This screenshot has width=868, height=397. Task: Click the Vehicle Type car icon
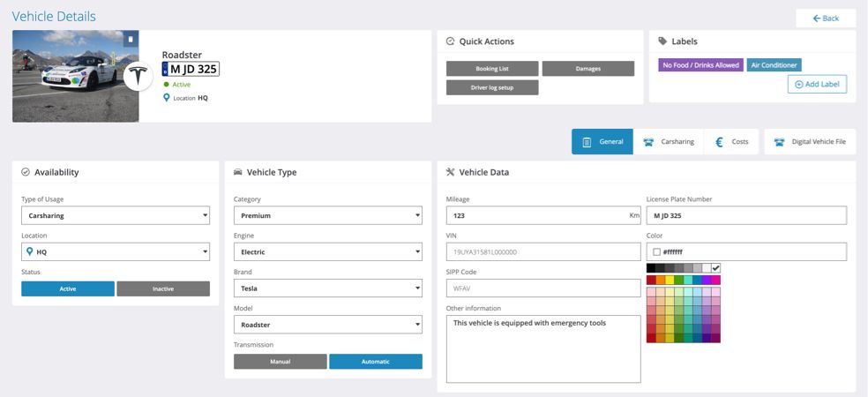click(238, 172)
